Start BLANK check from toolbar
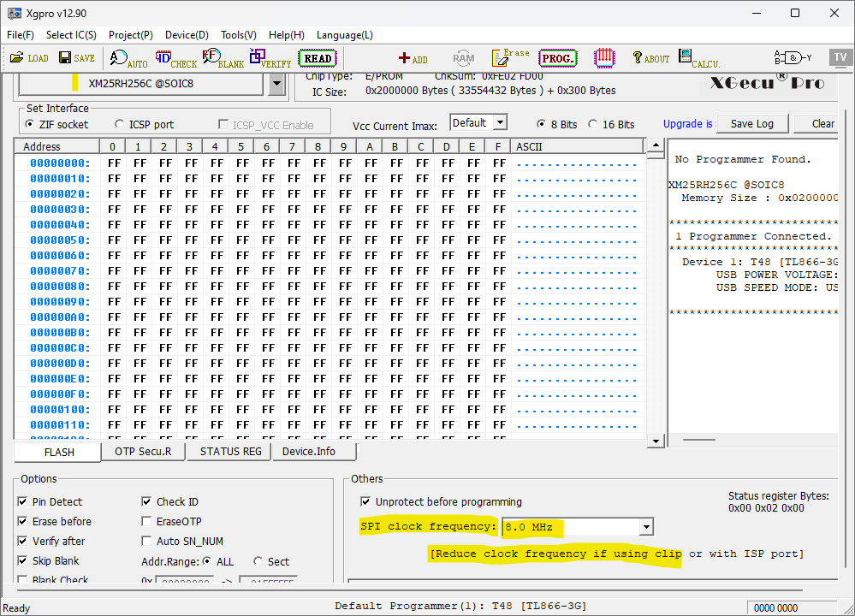Viewport: 855px width, 616px height. [x=223, y=59]
